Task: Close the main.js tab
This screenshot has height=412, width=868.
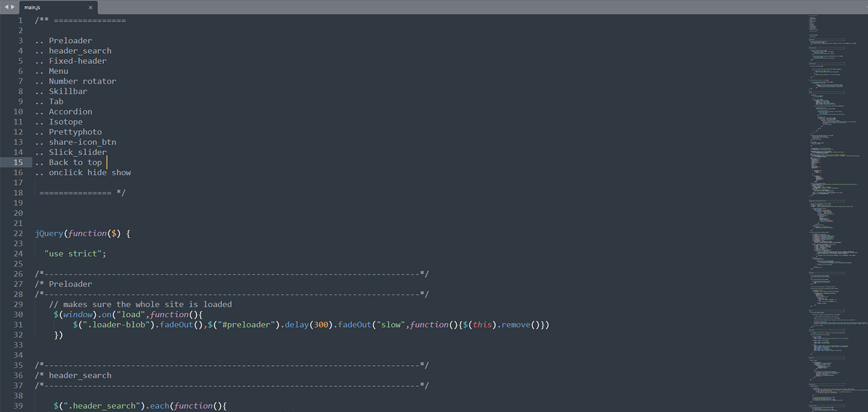Action: tap(90, 8)
